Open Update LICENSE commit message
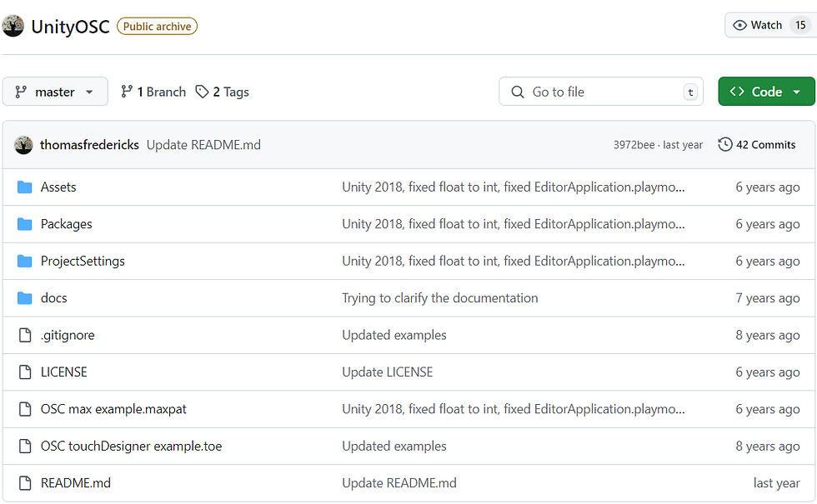The width and height of the screenshot is (817, 504). pos(387,372)
